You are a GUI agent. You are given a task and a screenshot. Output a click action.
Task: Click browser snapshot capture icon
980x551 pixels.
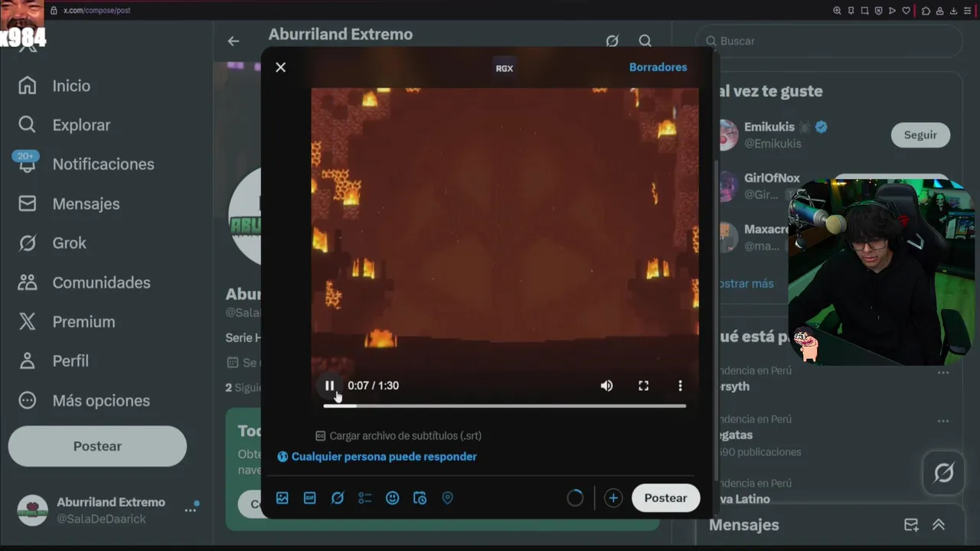pyautogui.click(x=864, y=11)
